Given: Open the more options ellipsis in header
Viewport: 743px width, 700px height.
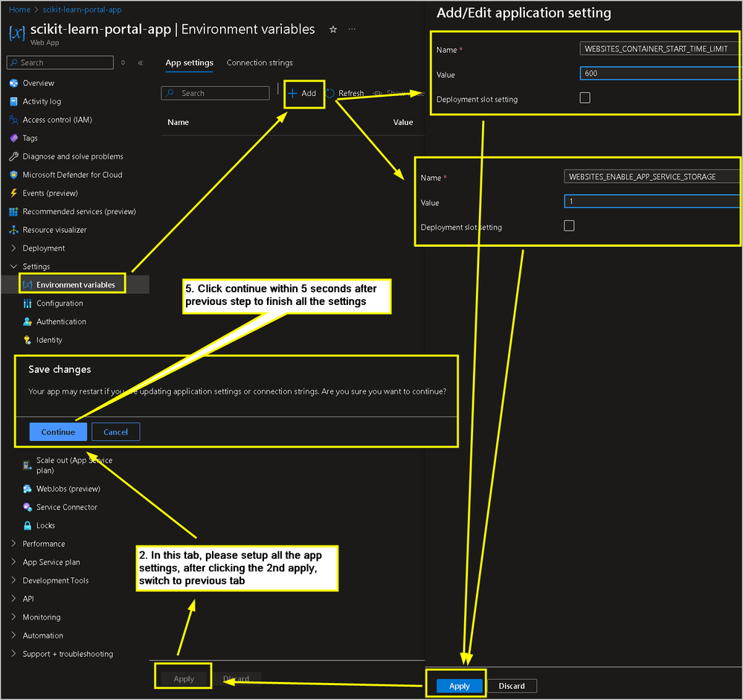Looking at the screenshot, I should point(352,30).
